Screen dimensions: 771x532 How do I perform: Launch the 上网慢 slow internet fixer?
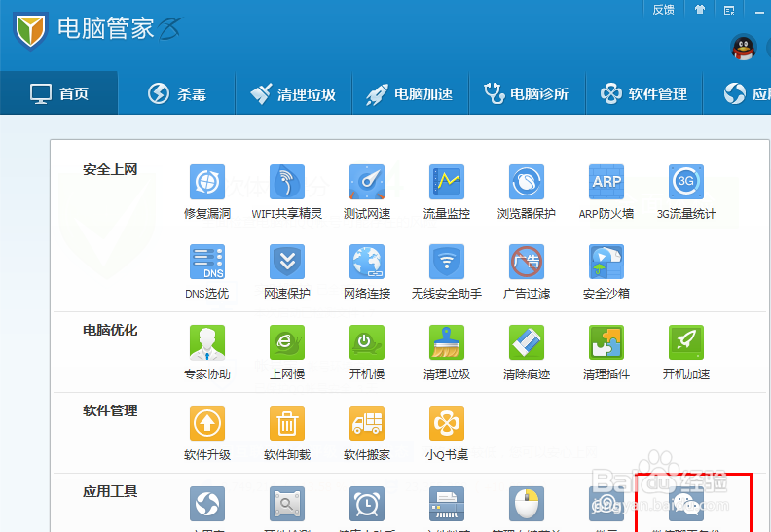pyautogui.click(x=287, y=352)
